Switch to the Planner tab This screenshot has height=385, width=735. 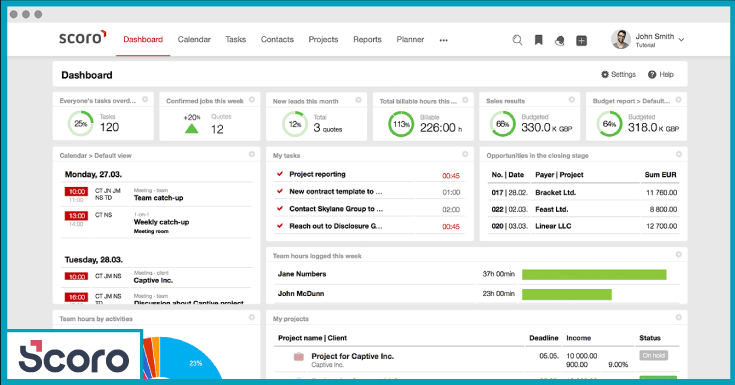point(410,39)
